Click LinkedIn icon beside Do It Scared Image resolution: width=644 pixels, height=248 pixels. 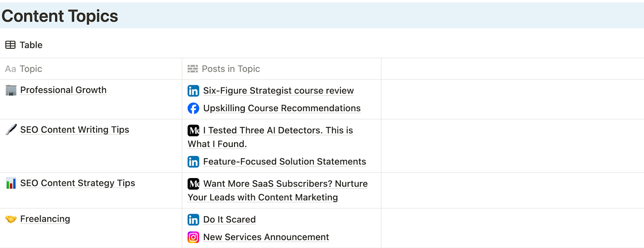[193, 220]
